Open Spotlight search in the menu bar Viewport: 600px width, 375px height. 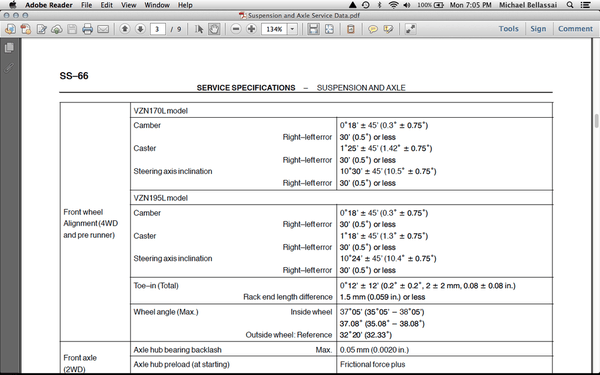coord(570,5)
